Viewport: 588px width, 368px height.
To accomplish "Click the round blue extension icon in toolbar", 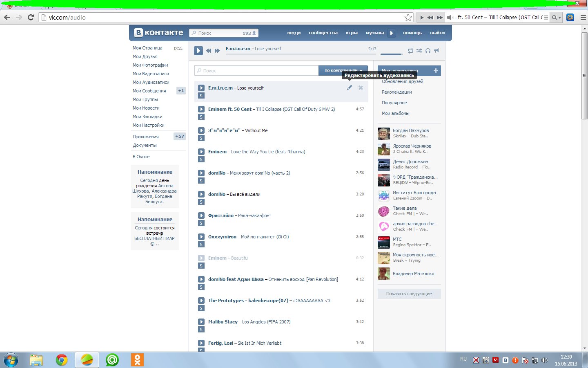I will tap(570, 18).
